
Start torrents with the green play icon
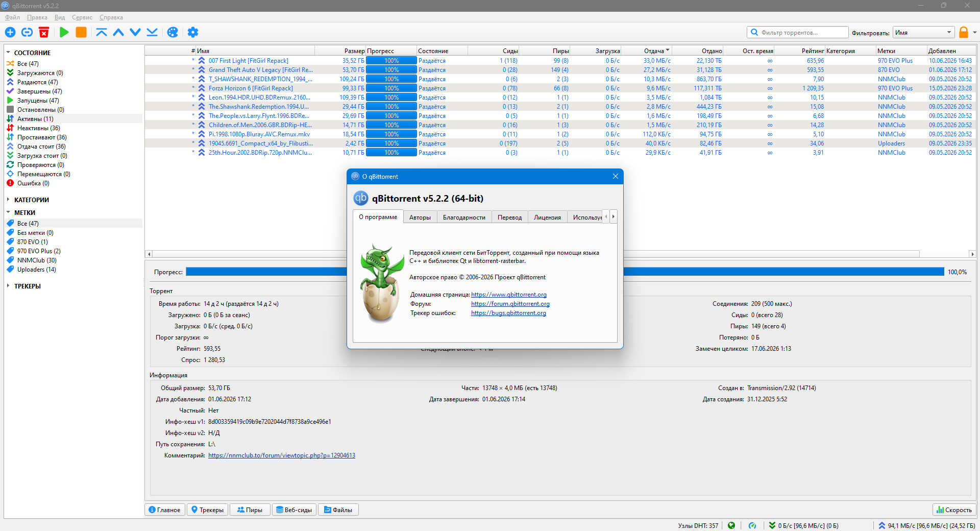64,32
